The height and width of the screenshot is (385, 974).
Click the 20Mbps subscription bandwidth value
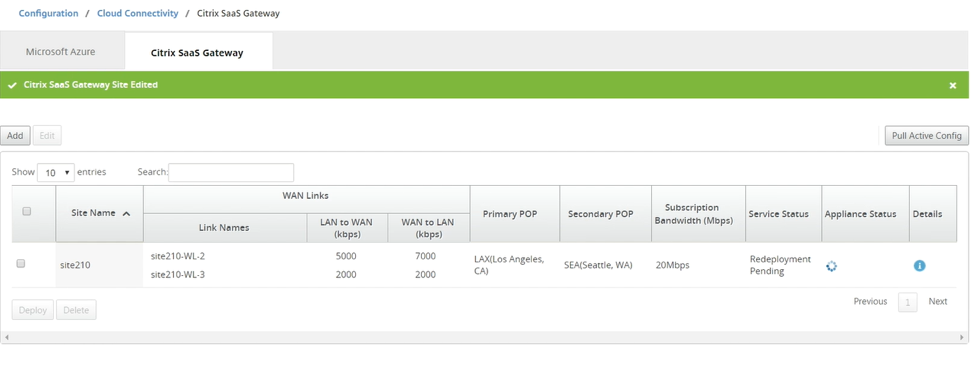click(673, 265)
